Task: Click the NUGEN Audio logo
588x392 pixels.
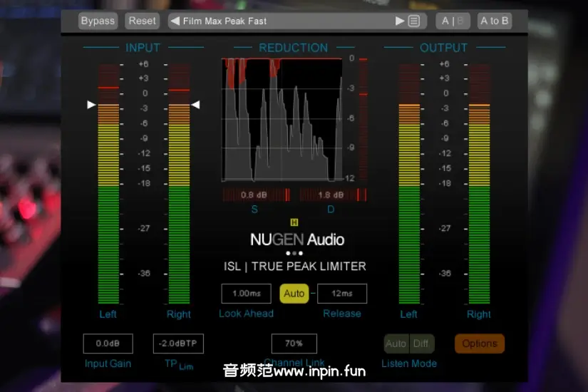Action: pyautogui.click(x=296, y=239)
